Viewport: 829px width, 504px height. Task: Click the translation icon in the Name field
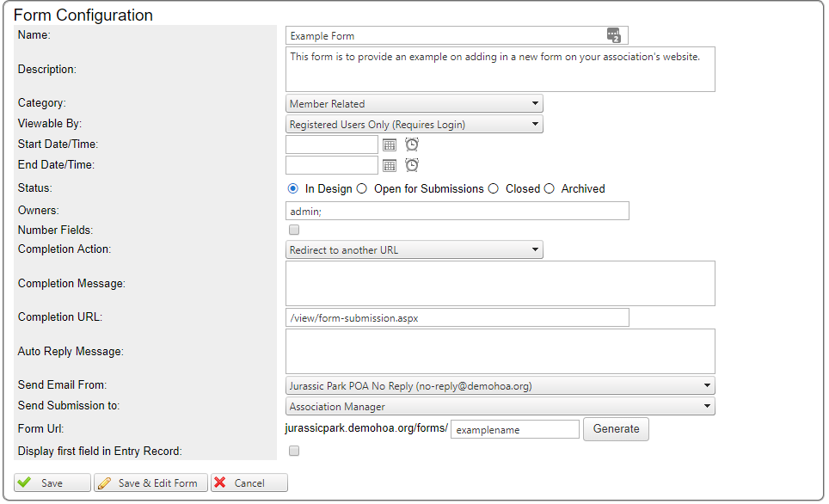click(614, 34)
